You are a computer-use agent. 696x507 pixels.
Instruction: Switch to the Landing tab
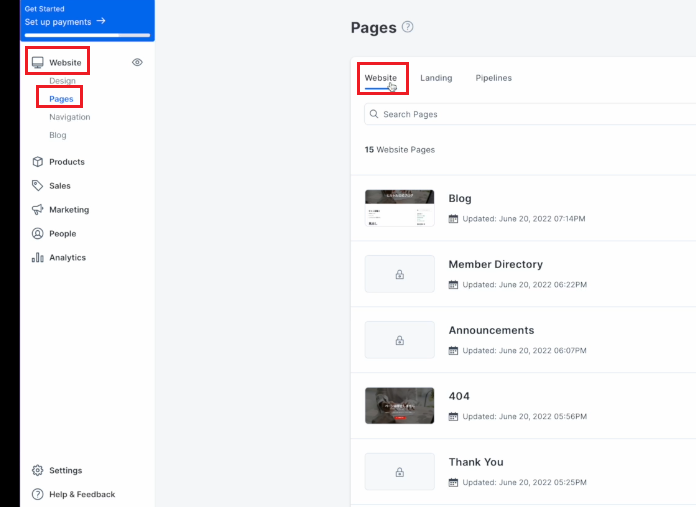(x=436, y=78)
